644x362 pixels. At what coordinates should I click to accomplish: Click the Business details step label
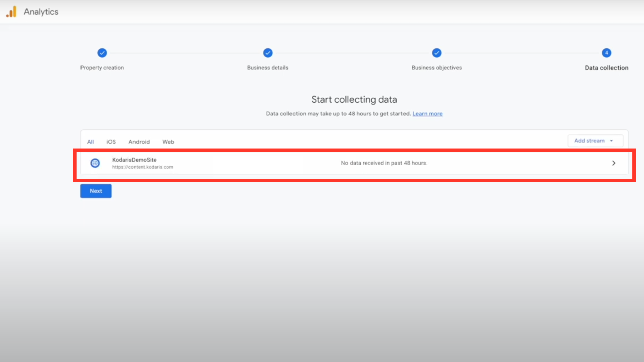pos(268,68)
